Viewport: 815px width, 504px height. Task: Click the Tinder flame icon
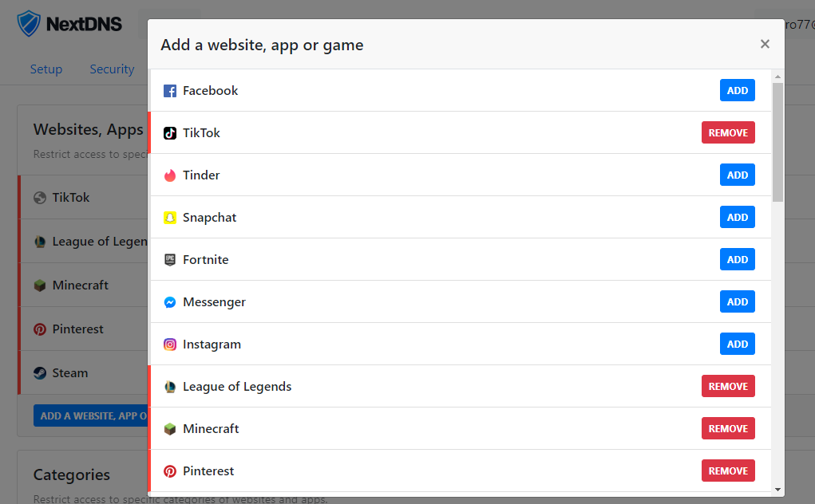click(x=170, y=175)
